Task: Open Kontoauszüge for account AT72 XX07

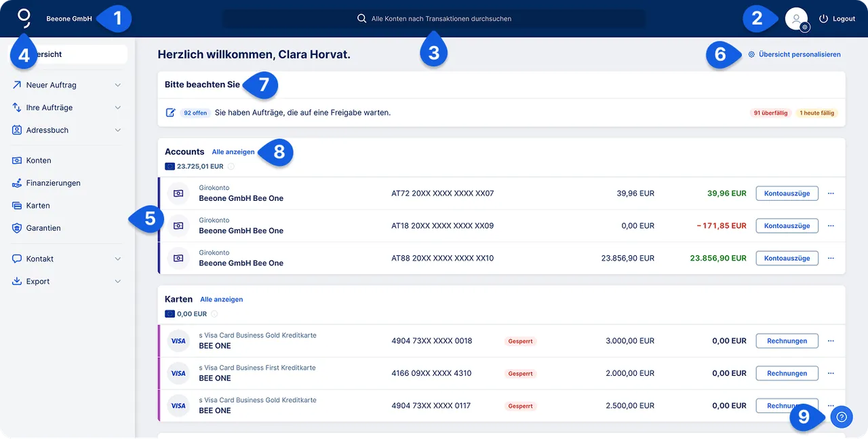Action: [x=787, y=193]
